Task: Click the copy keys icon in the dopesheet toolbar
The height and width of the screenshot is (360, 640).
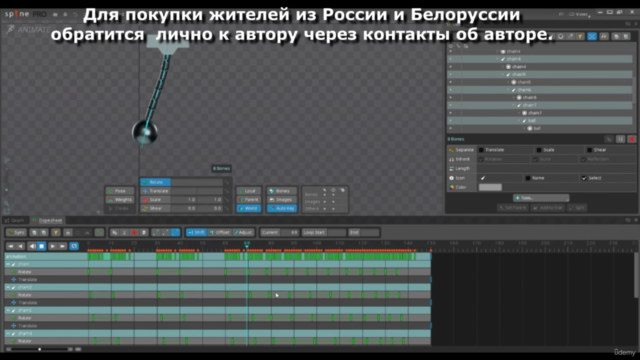Action: point(34,233)
